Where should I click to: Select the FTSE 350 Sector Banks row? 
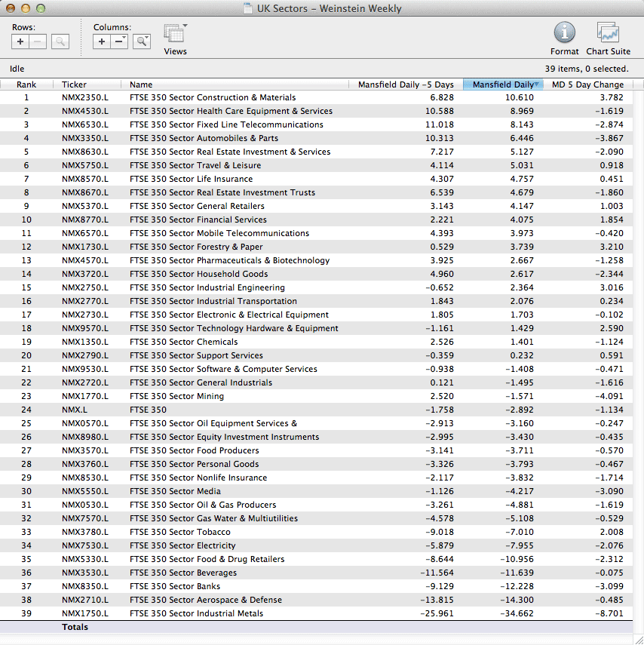174,586
